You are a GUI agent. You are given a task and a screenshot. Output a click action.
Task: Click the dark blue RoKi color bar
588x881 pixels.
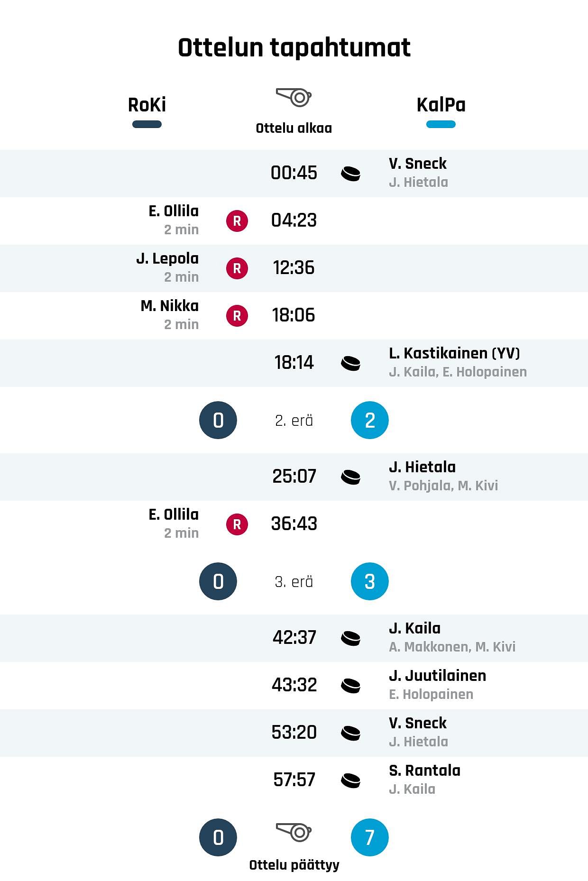(147, 124)
